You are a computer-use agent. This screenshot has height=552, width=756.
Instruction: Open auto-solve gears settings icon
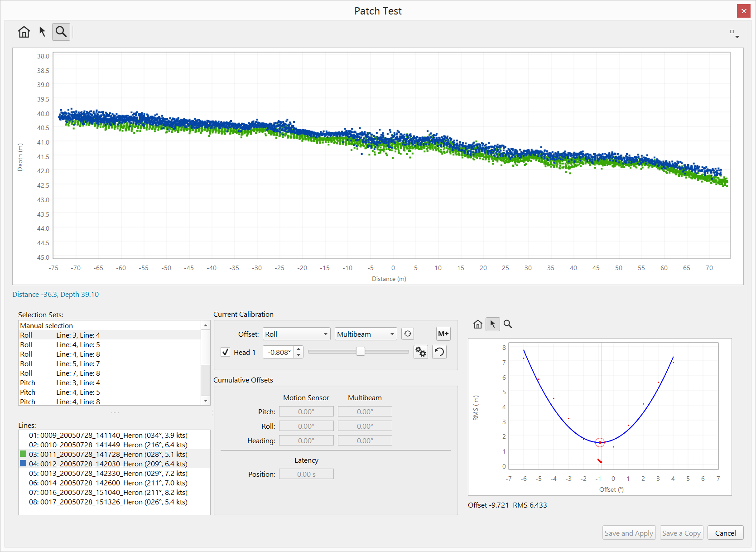421,352
